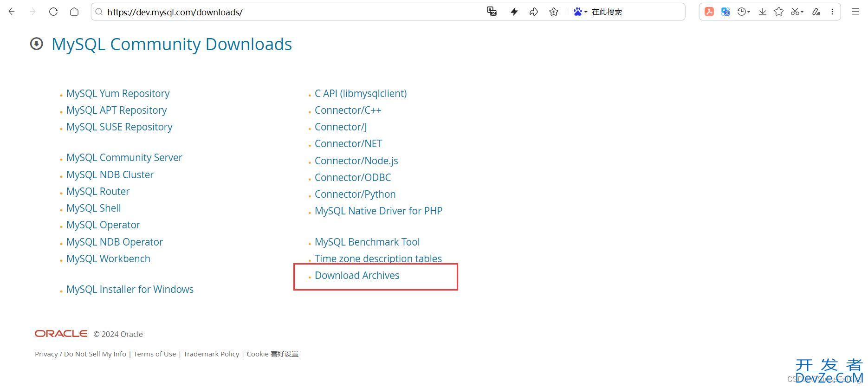Open the Baidu search engine dropdown
The height and width of the screenshot is (388, 868).
[x=580, y=12]
